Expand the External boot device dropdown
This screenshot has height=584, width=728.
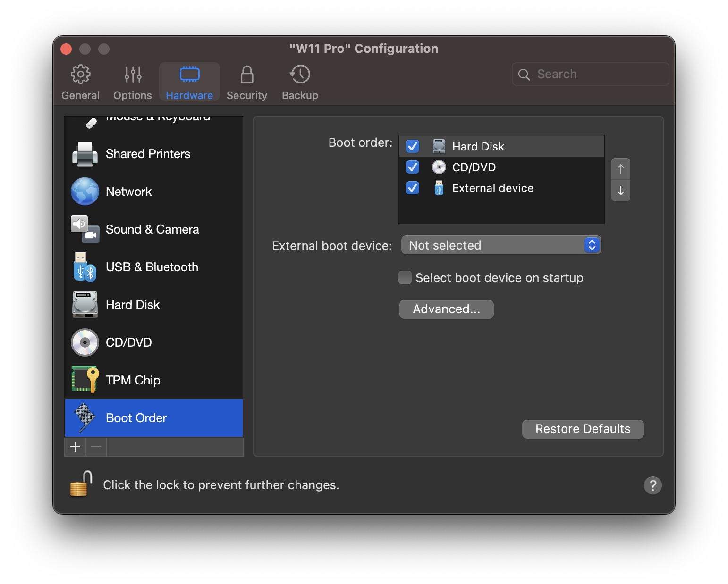[500, 245]
